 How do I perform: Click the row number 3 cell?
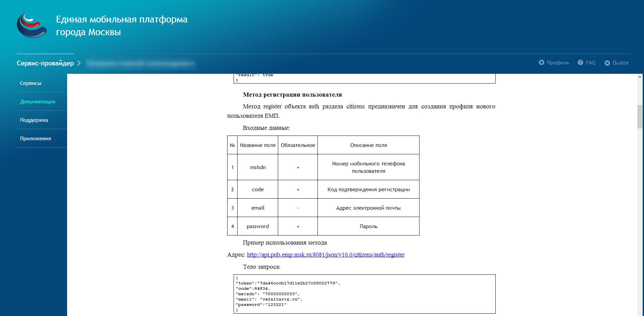[x=232, y=208]
